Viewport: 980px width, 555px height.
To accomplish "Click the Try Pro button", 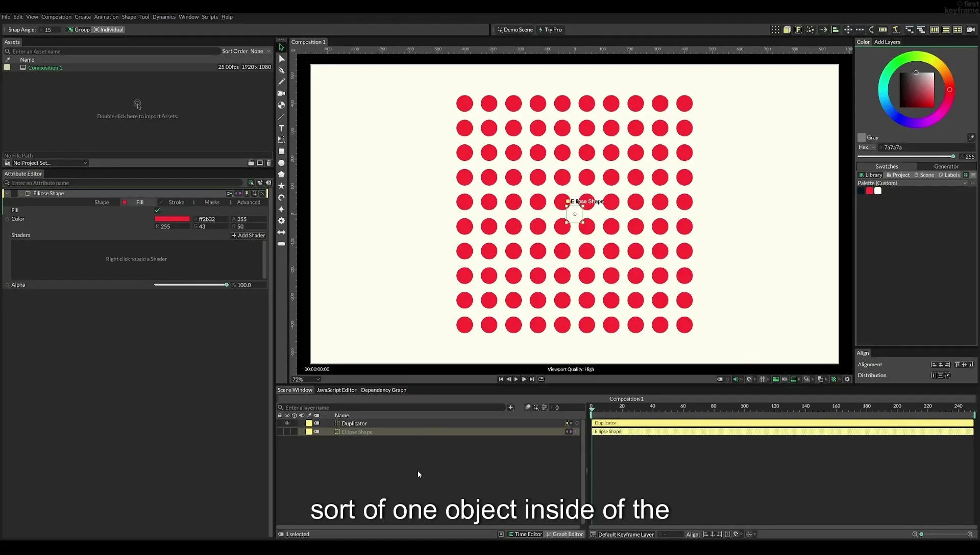I will pyautogui.click(x=550, y=30).
